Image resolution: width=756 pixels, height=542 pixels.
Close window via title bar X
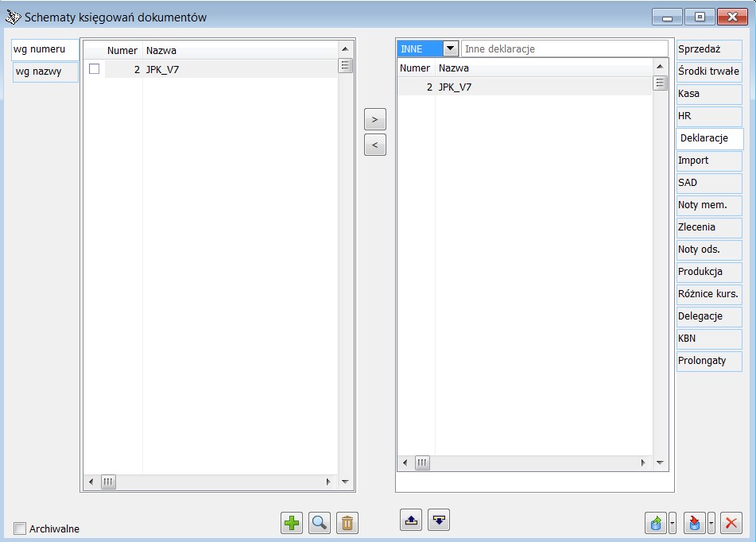[x=732, y=17]
